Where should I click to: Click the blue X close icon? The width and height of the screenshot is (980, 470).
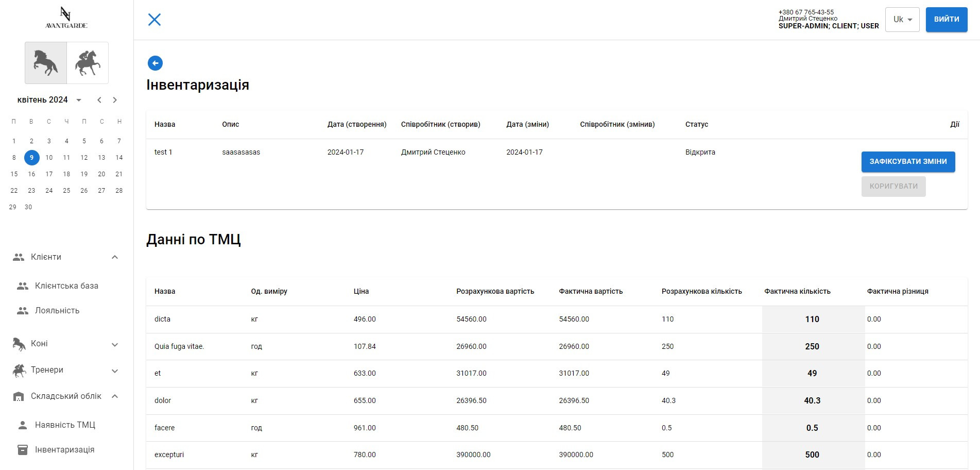tap(154, 20)
